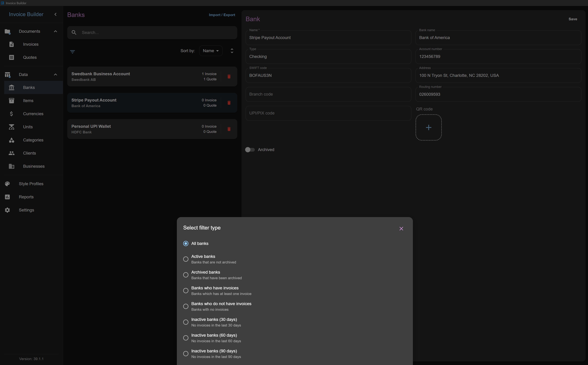
Task: Delete the Stripe Payout Account bank
Action: click(229, 103)
